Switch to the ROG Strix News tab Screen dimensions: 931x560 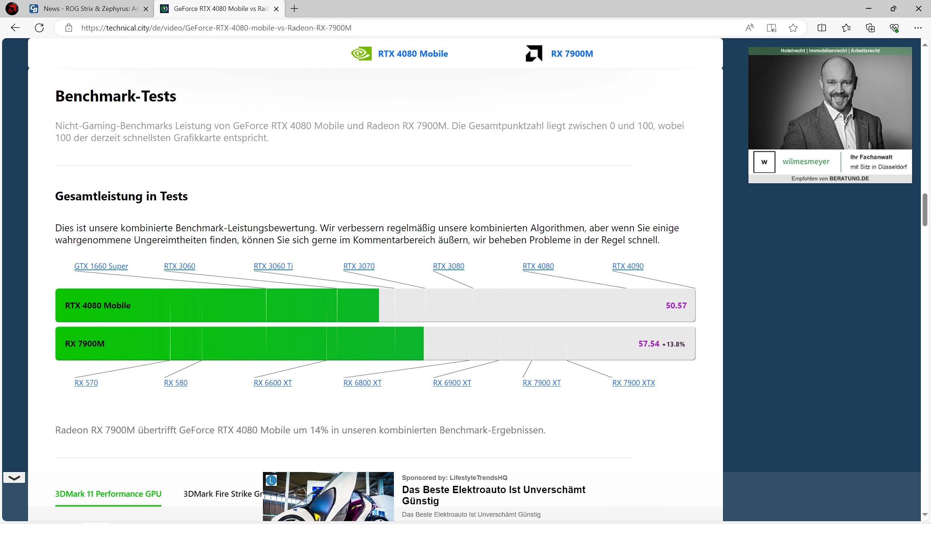[x=91, y=9]
